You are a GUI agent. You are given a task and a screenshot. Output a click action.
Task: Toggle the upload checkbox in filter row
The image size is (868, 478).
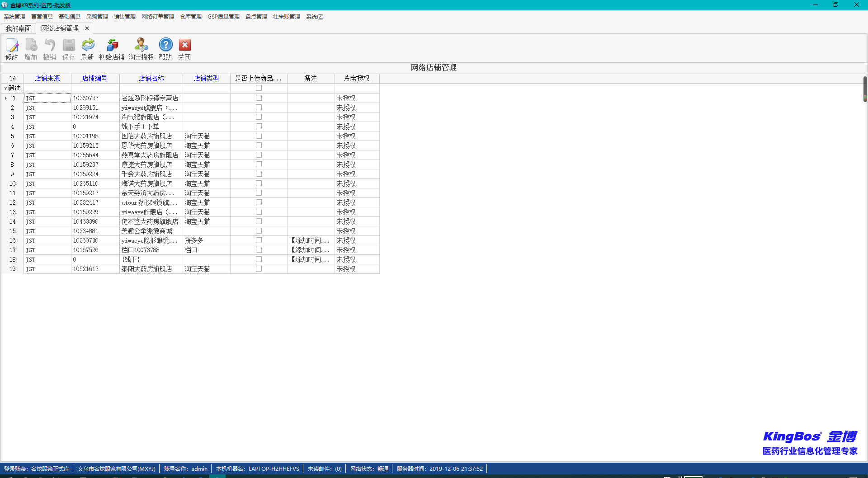pos(259,88)
